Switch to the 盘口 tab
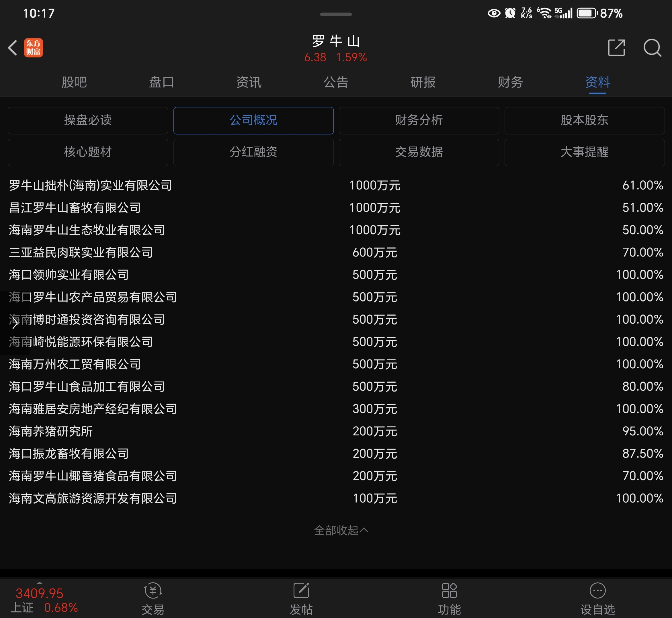 pyautogui.click(x=161, y=82)
